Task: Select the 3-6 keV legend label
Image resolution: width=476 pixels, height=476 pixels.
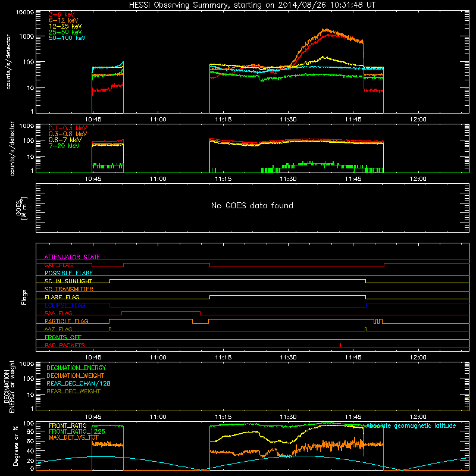Action: 61,14
